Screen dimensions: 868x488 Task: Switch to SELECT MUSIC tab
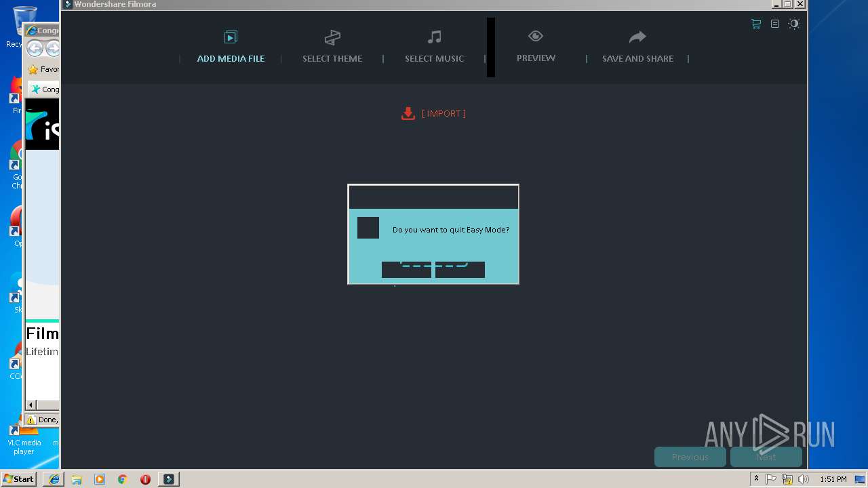[x=435, y=58]
